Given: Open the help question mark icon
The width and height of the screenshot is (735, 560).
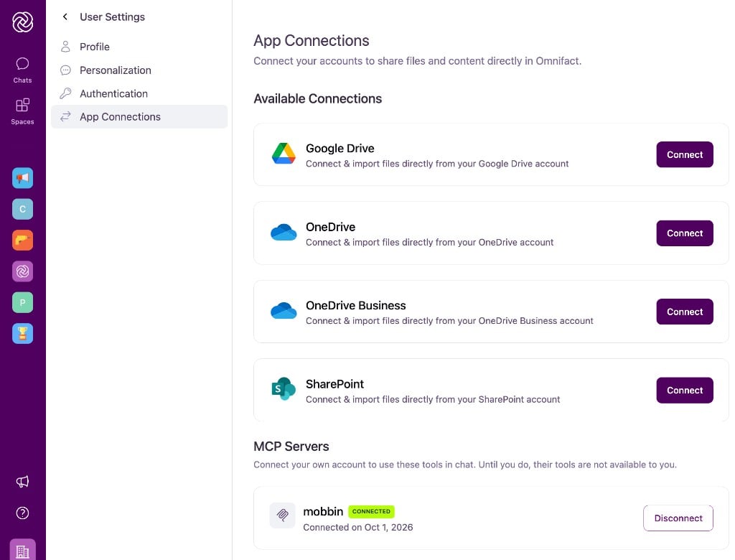Looking at the screenshot, I should click(22, 513).
